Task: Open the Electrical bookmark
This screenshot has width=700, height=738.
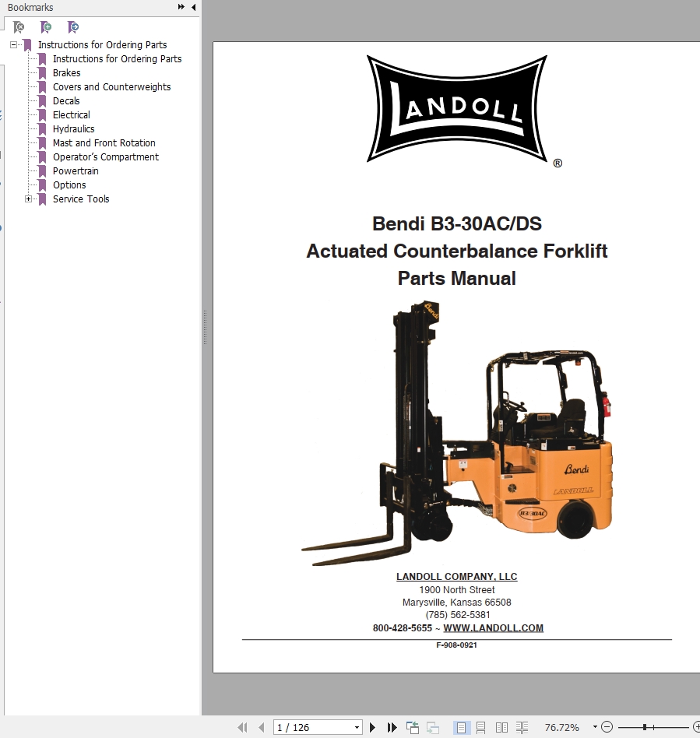Action: click(71, 115)
